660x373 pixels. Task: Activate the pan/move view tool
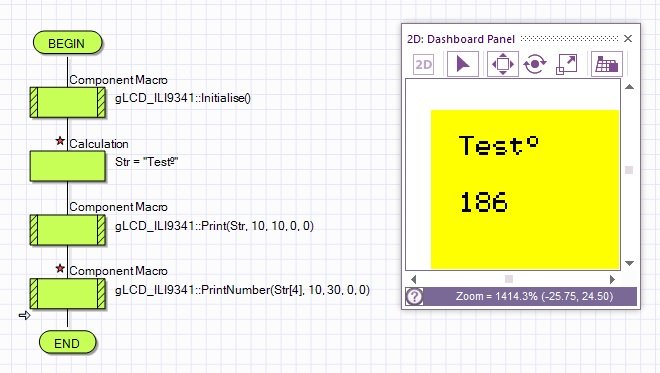pyautogui.click(x=503, y=64)
